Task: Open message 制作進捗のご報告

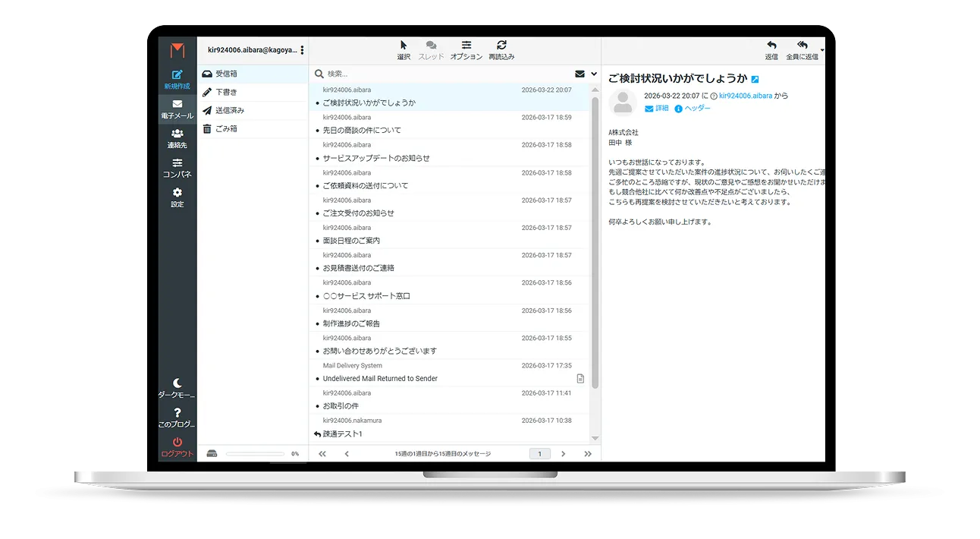Action: (448, 317)
